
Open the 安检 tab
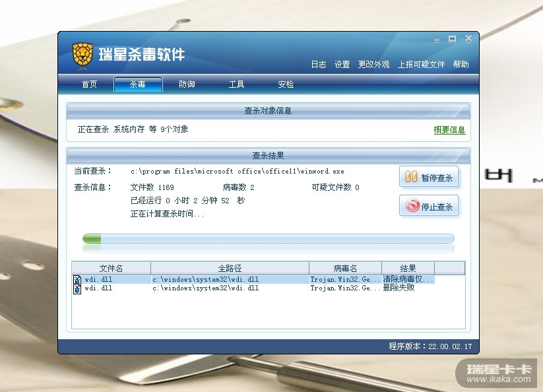click(x=286, y=84)
